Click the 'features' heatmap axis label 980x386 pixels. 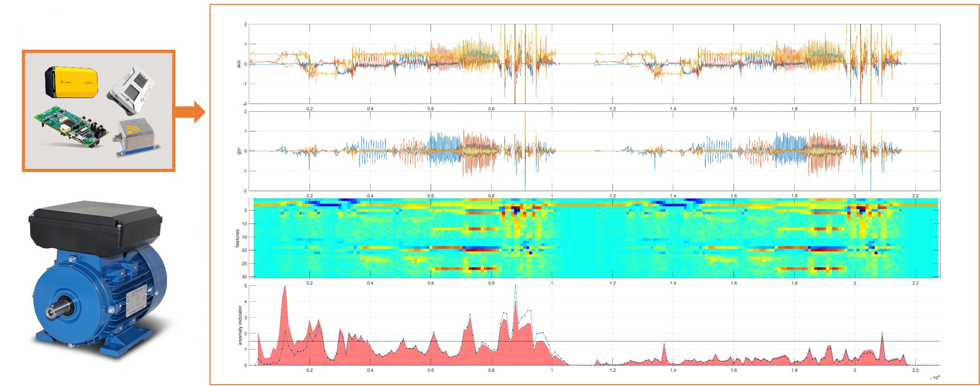pos(237,238)
